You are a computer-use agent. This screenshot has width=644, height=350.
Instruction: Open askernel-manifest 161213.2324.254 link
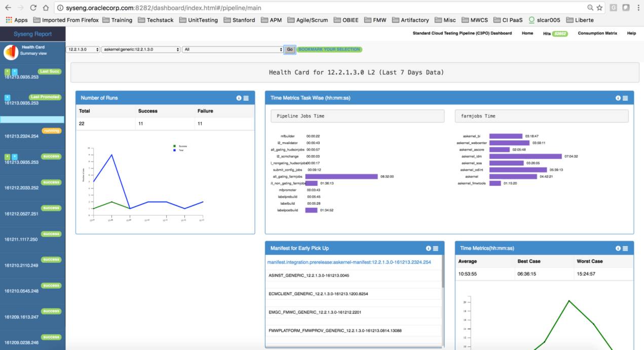click(349, 262)
